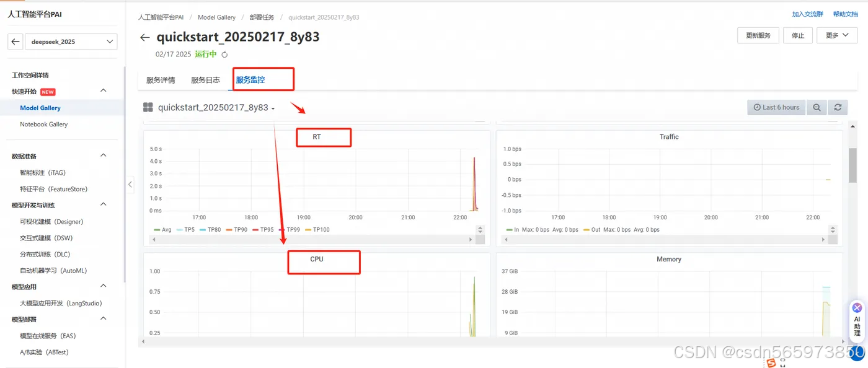Image resolution: width=868 pixels, height=368 pixels.
Task: Go back using arrow before quickstart title
Action: tap(145, 38)
